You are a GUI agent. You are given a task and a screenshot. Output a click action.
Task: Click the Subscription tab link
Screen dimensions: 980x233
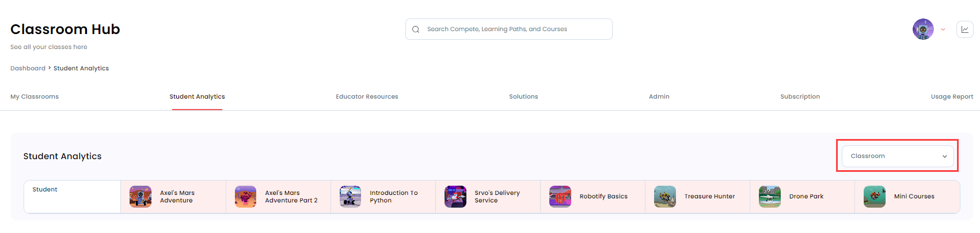[x=800, y=97]
